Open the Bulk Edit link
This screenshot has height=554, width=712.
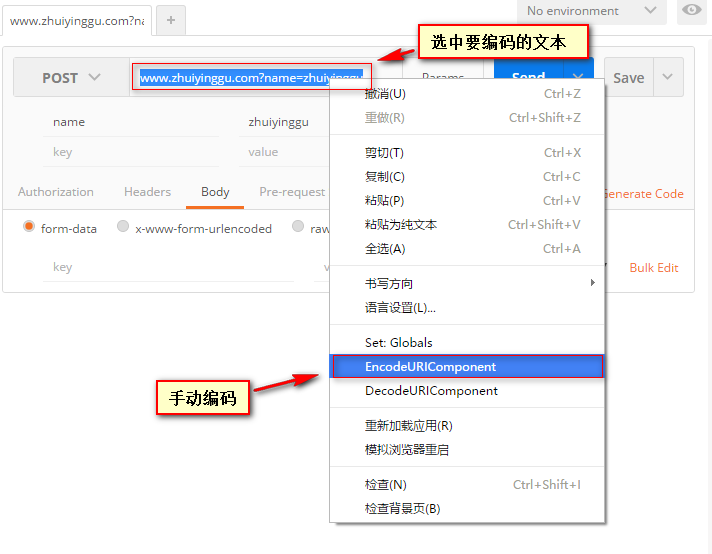tap(654, 268)
